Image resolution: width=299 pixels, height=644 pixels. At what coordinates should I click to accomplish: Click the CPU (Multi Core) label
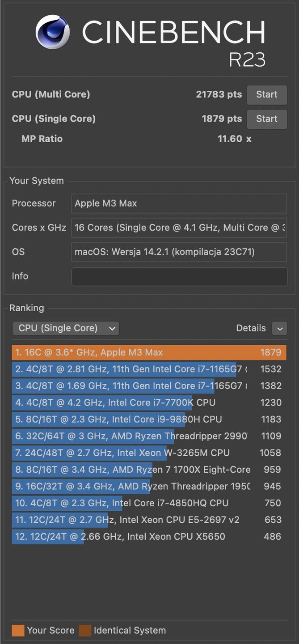[51, 94]
